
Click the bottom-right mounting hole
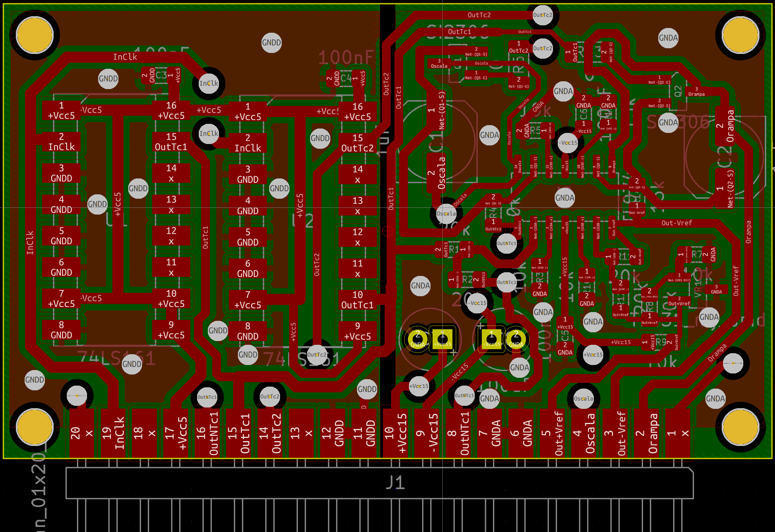pos(740,427)
